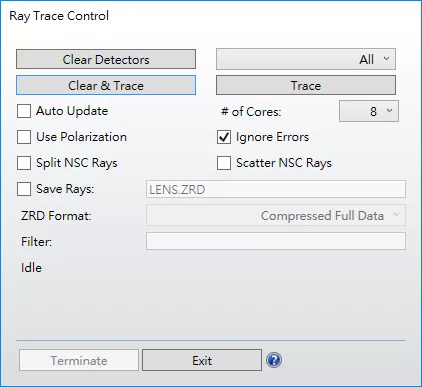Viewport: 422px width, 387px height.
Task: Click the Terminate button
Action: tap(79, 360)
